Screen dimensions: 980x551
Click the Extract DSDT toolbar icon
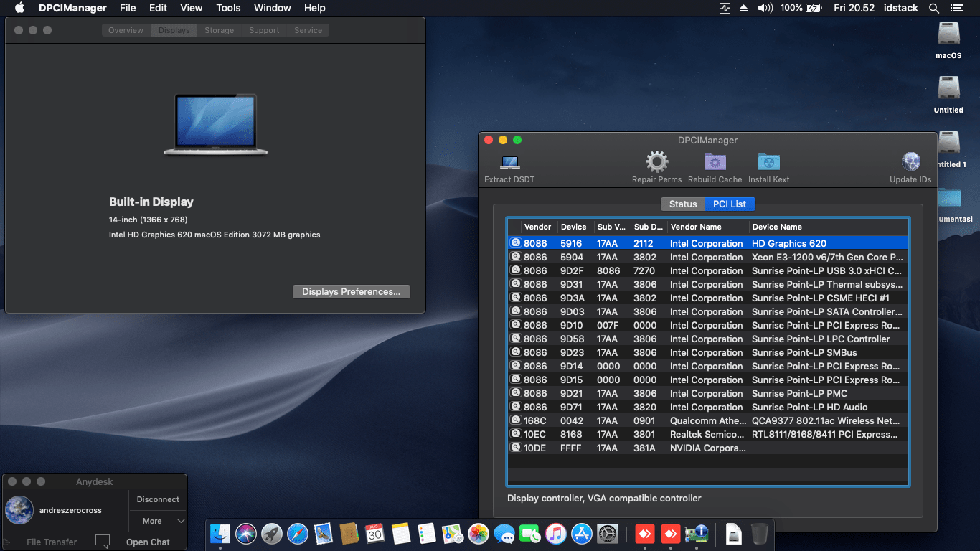tap(509, 163)
